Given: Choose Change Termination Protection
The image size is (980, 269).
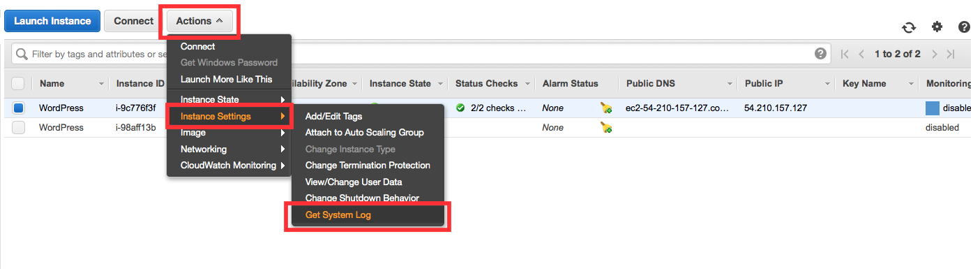Looking at the screenshot, I should tap(368, 166).
